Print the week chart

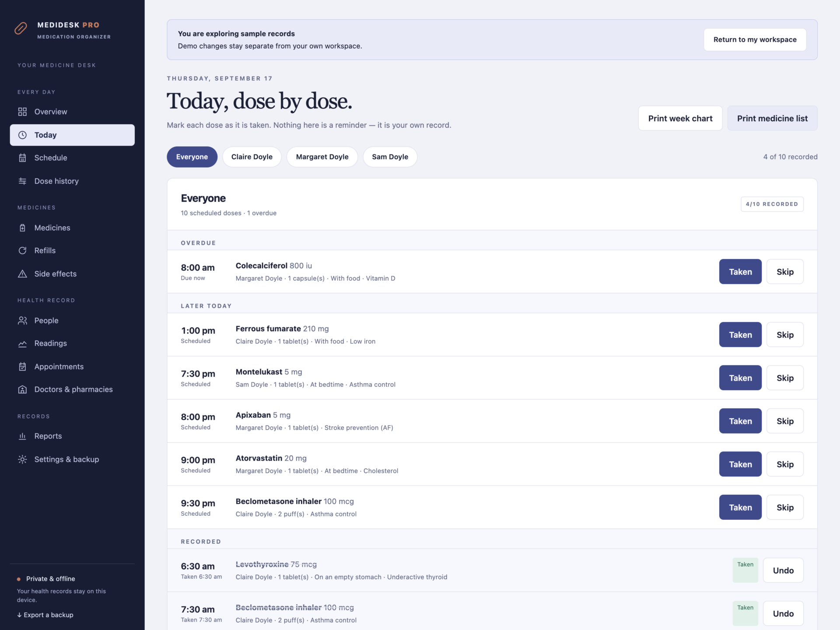(680, 118)
